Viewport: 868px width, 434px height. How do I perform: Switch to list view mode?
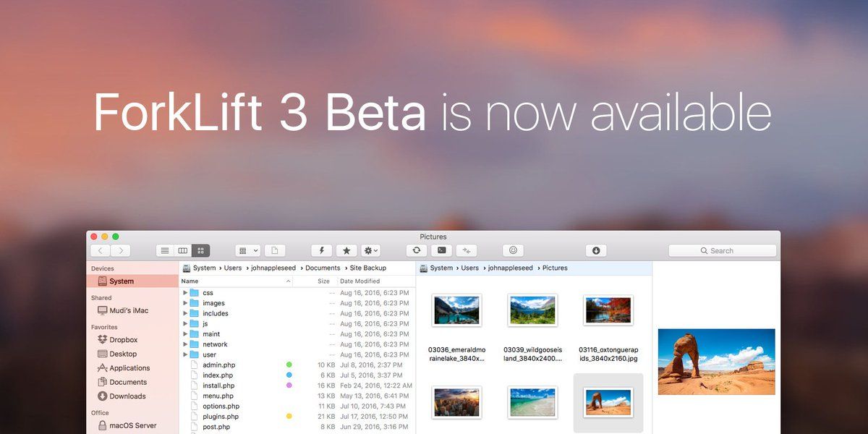coord(165,250)
